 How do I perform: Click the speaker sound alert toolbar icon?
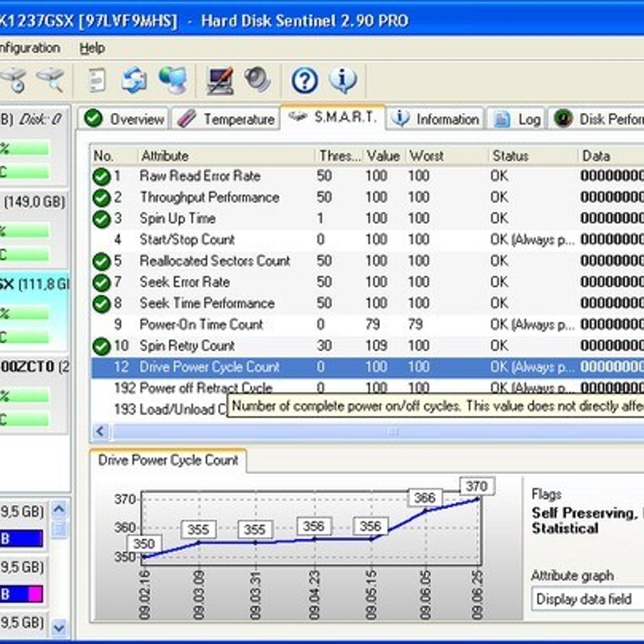coord(258,79)
